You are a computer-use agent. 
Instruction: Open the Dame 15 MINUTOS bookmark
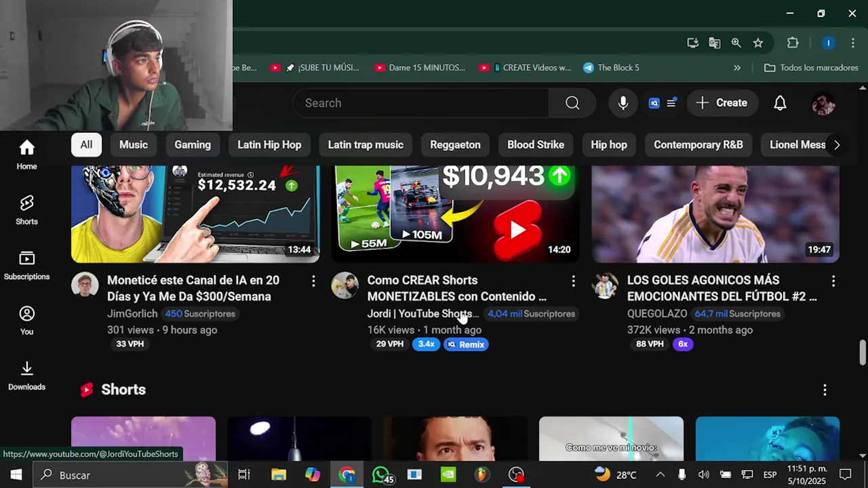coord(420,68)
